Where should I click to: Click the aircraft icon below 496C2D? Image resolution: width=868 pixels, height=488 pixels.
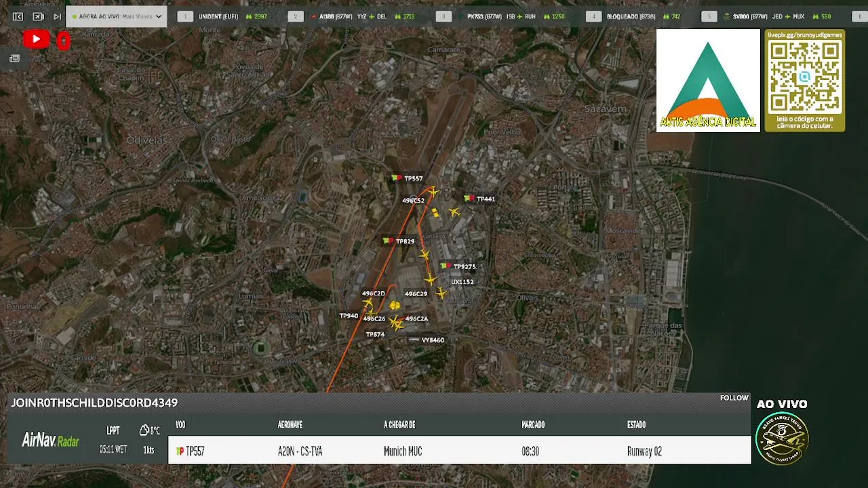(368, 303)
